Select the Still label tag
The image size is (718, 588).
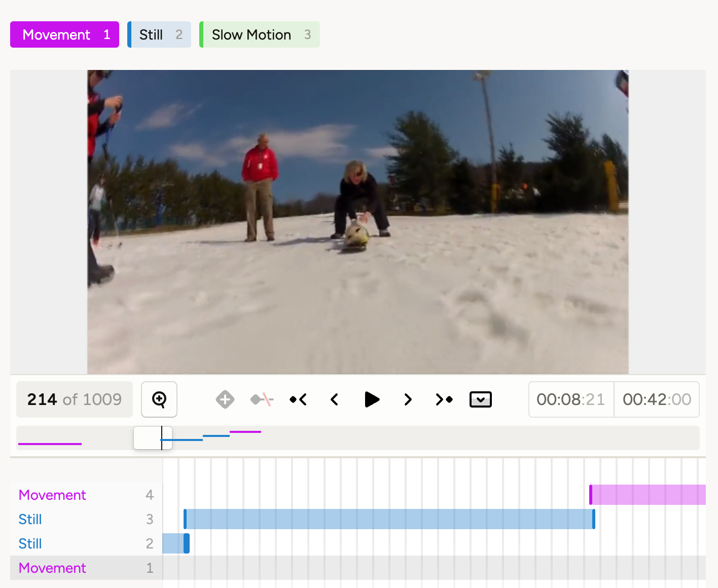[159, 34]
